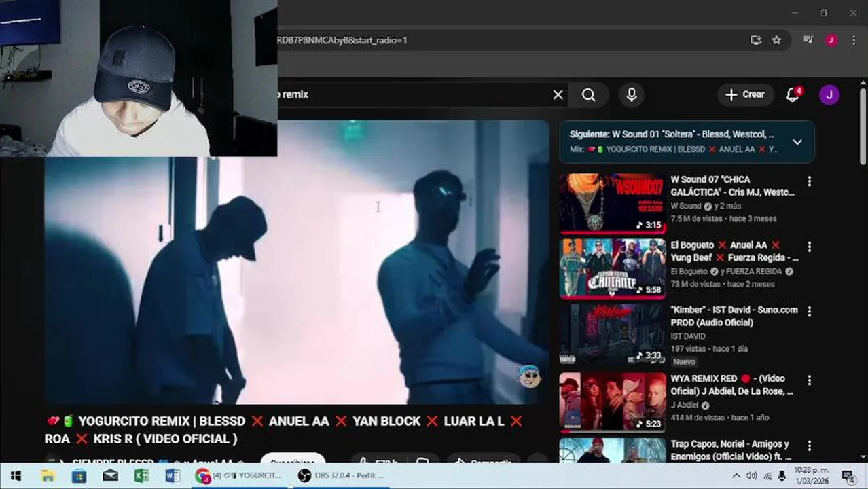Click the YouTube page vertical scrollbar
This screenshot has height=489, width=868.
tap(863, 126)
